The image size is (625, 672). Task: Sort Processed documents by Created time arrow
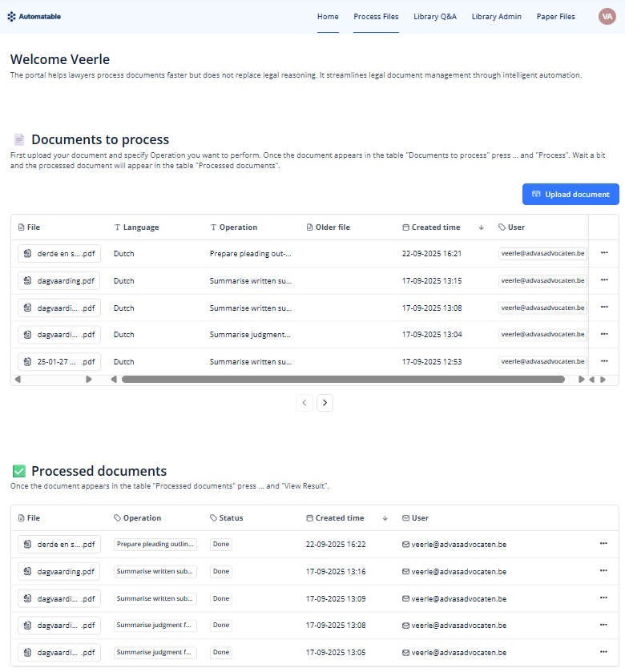pos(385,518)
